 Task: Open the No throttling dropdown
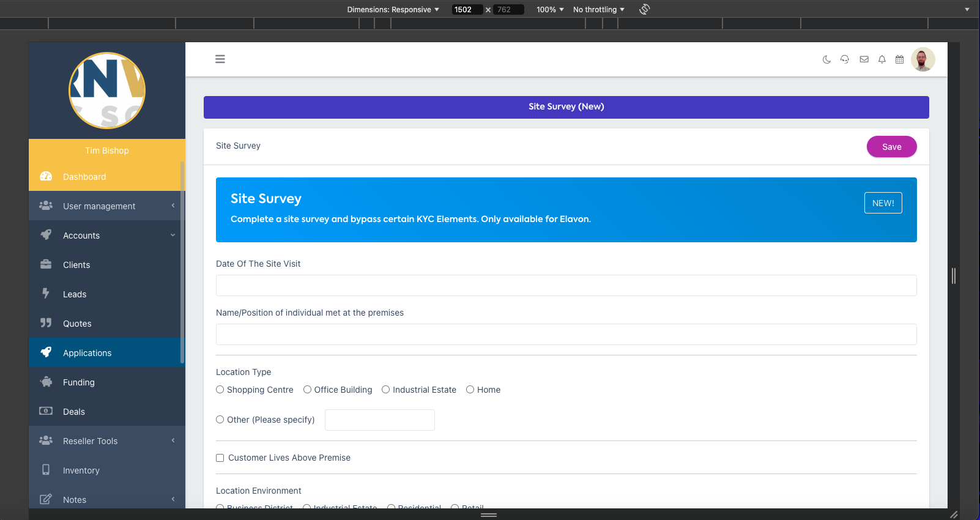tap(598, 9)
